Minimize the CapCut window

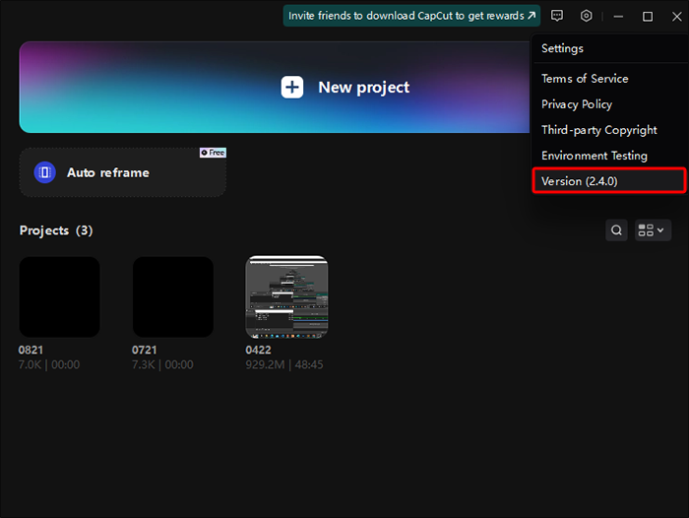[x=618, y=17]
